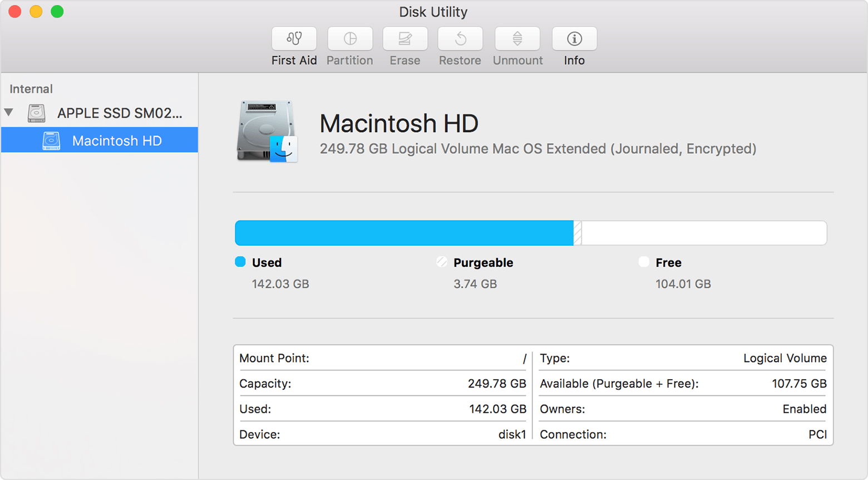The height and width of the screenshot is (480, 868).
Task: Click the blue used portion of storage bar
Action: pos(404,233)
